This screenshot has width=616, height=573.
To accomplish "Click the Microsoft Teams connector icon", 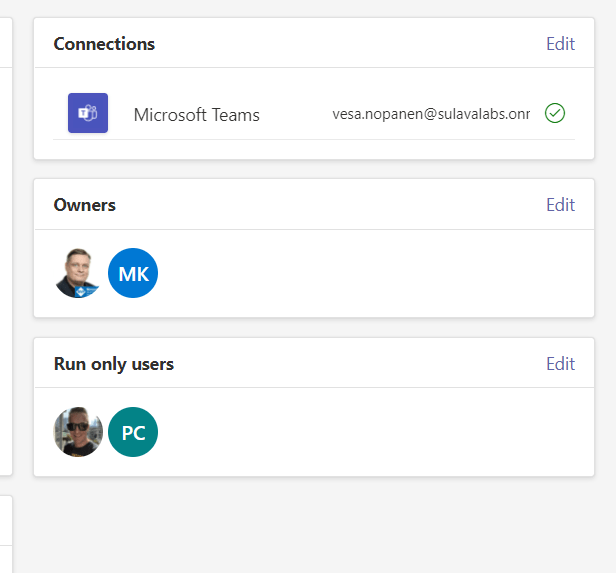I will [88, 113].
